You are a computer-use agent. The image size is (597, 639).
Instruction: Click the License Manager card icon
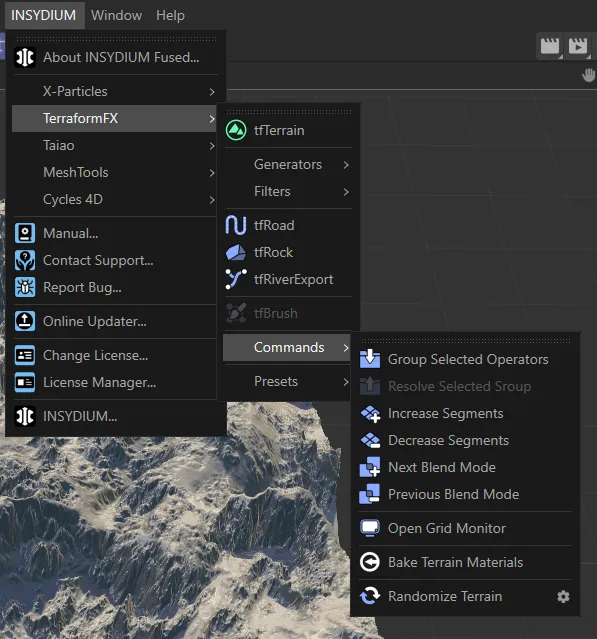pyautogui.click(x=25, y=382)
